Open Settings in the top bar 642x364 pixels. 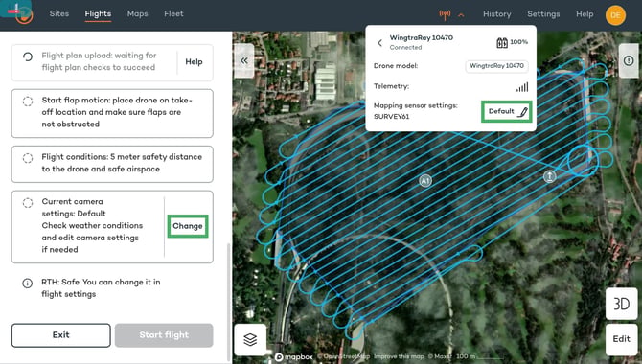(x=543, y=14)
